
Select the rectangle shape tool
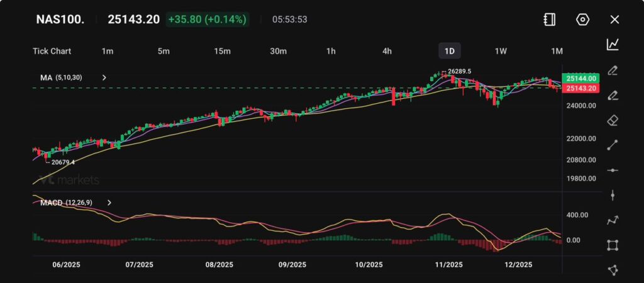pyautogui.click(x=613, y=245)
